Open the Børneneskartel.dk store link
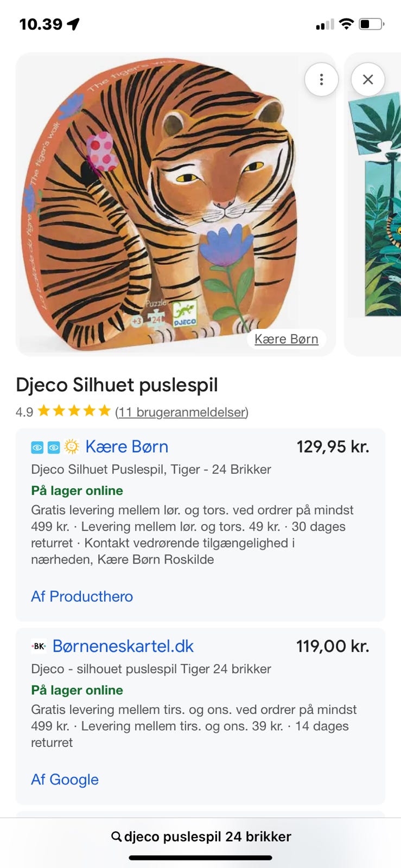Screen dimensions: 401x868 pos(123,646)
